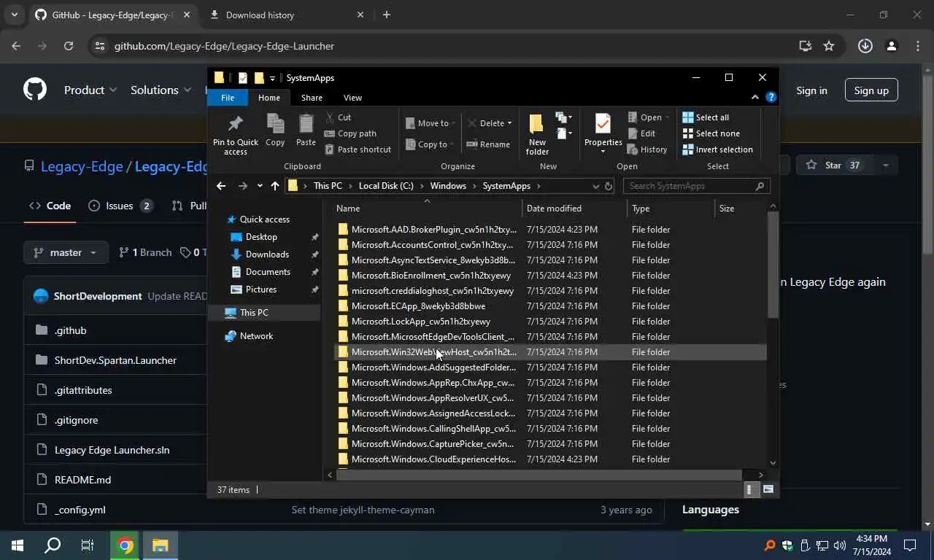The width and height of the screenshot is (934, 560).
Task: Click the Copy icon in Clipboard group
Action: coord(275,124)
